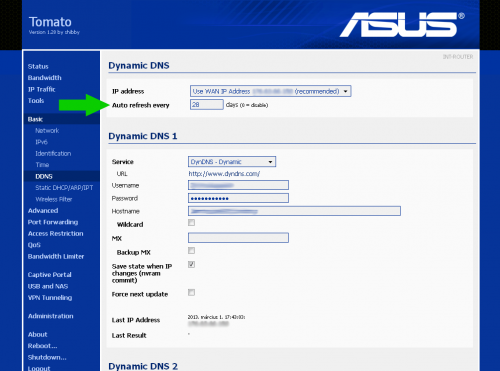This screenshot has height=371, width=500.
Task: Open the Identification subpage
Action: [x=53, y=154]
